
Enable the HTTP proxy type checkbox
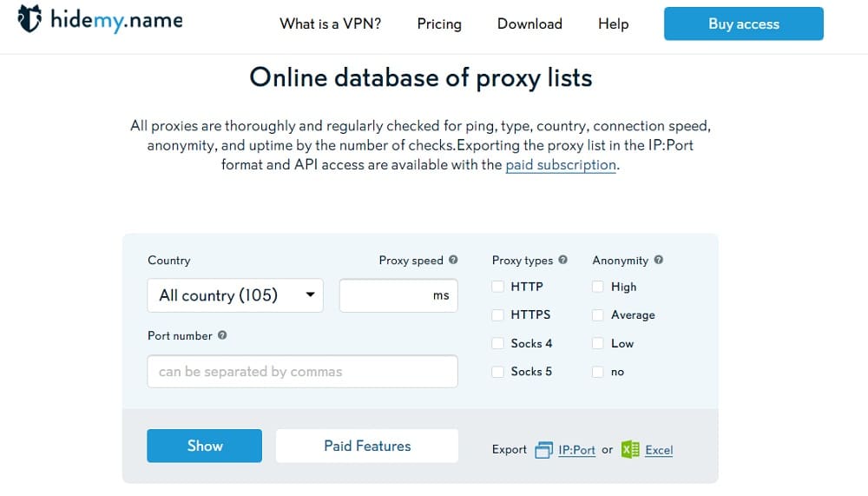497,287
